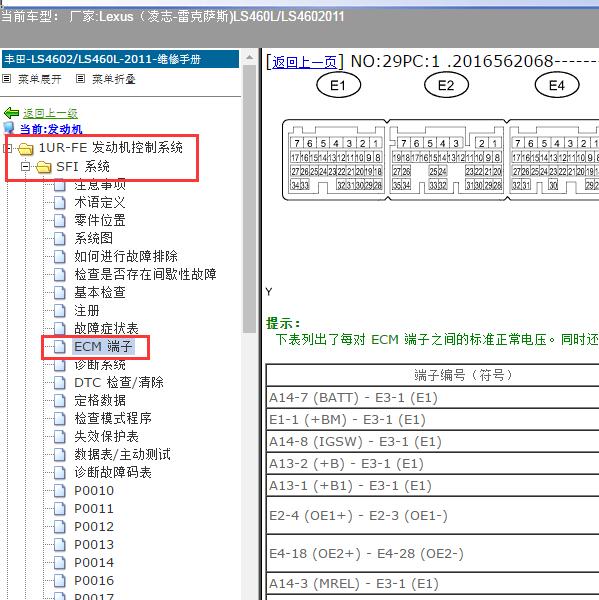This screenshot has height=600, width=599.
Task: Click the 菜单展开 label
Action: coord(40,79)
